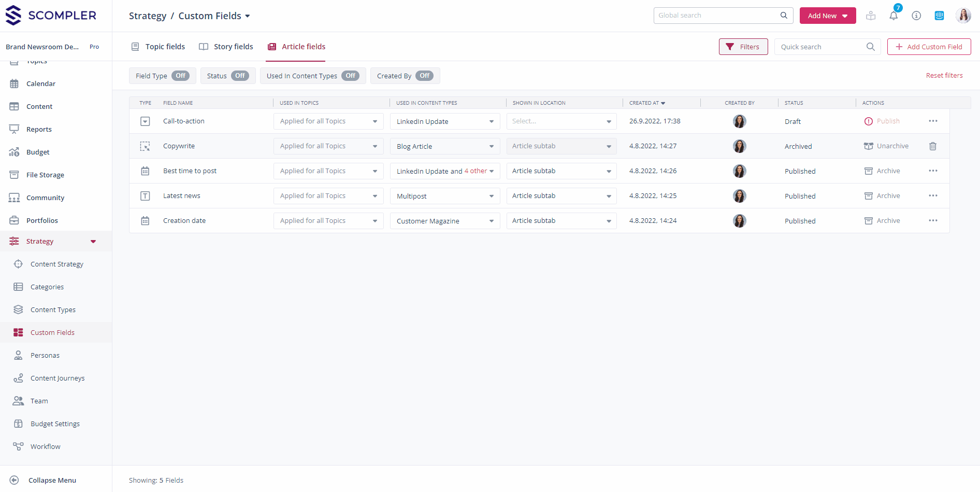Screen dimensions: 980x492
Task: Click the Intercom chat icon in header
Action: (939, 16)
